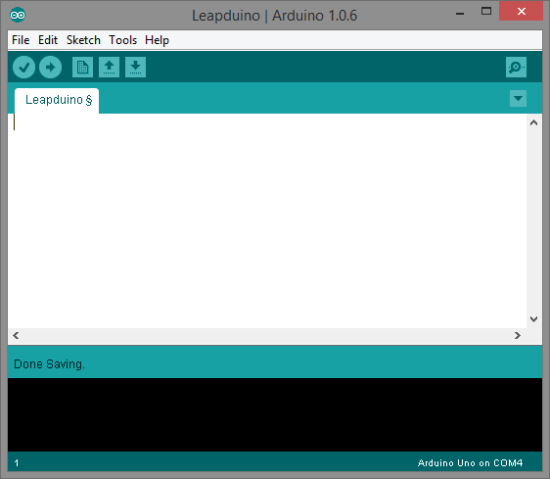550x479 pixels.
Task: Click the Verify checkmark button
Action: point(24,67)
